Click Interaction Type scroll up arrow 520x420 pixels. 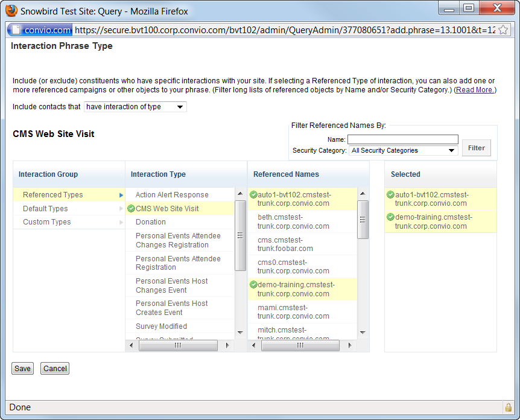[x=240, y=194]
